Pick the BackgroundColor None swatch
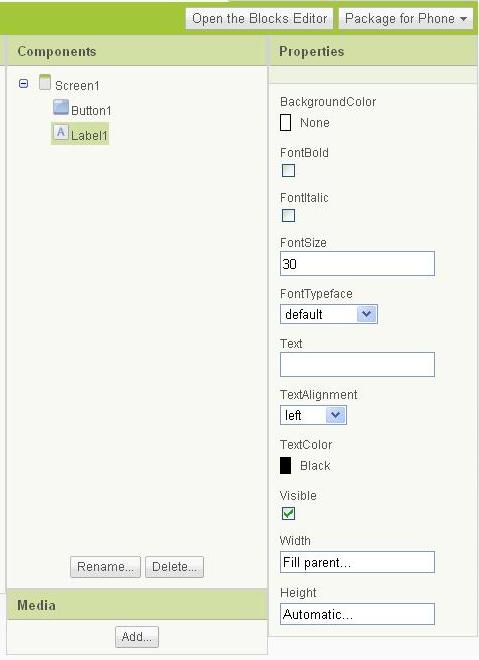Viewport: 479px width, 660px height. point(285,122)
